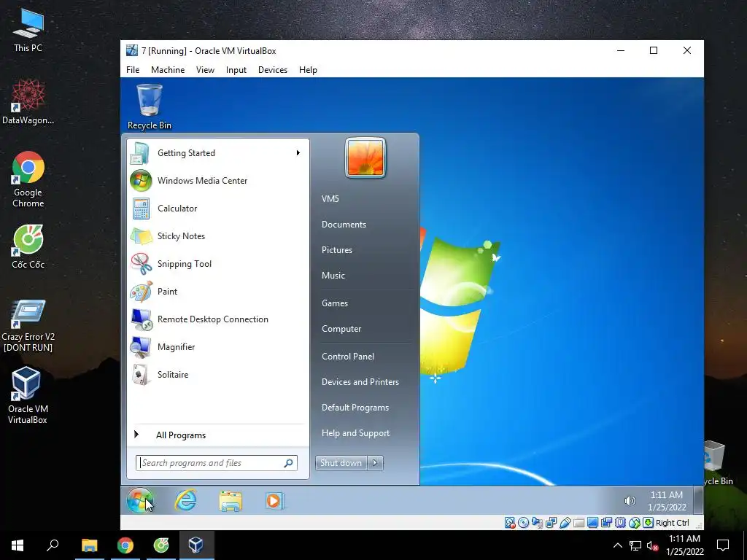Click the Windows 7 volume speaker tray icon
Screen dimensions: 747x560
click(630, 500)
